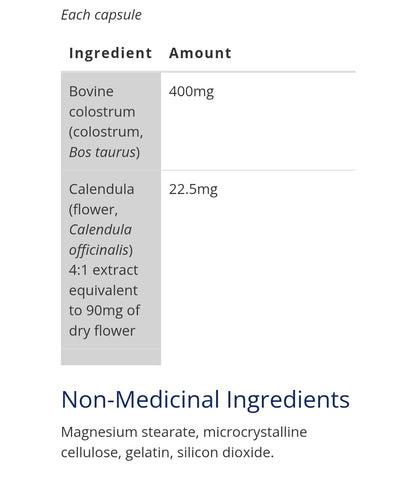The image size is (416, 480).
Task: Select the Amount column header
Action: [200, 53]
